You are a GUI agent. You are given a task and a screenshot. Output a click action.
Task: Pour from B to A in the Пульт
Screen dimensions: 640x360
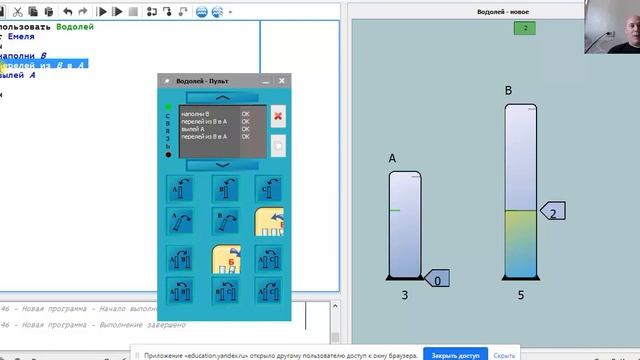pyautogui.click(x=180, y=291)
